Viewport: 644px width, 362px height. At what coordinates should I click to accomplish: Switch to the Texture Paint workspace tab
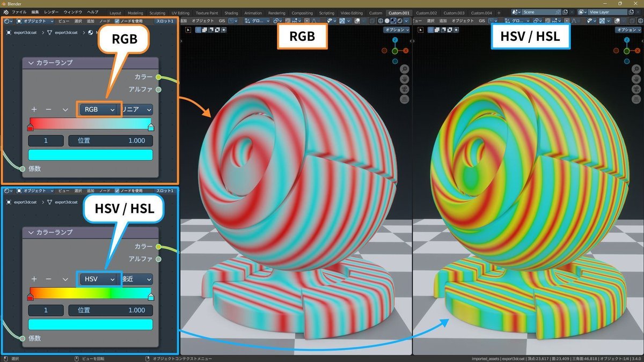coord(207,13)
